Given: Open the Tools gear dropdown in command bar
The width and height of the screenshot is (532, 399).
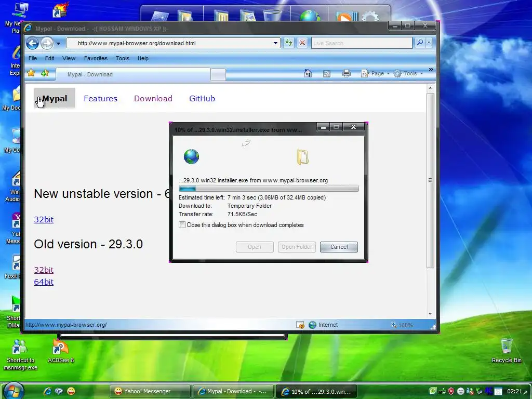Looking at the screenshot, I should [x=408, y=73].
